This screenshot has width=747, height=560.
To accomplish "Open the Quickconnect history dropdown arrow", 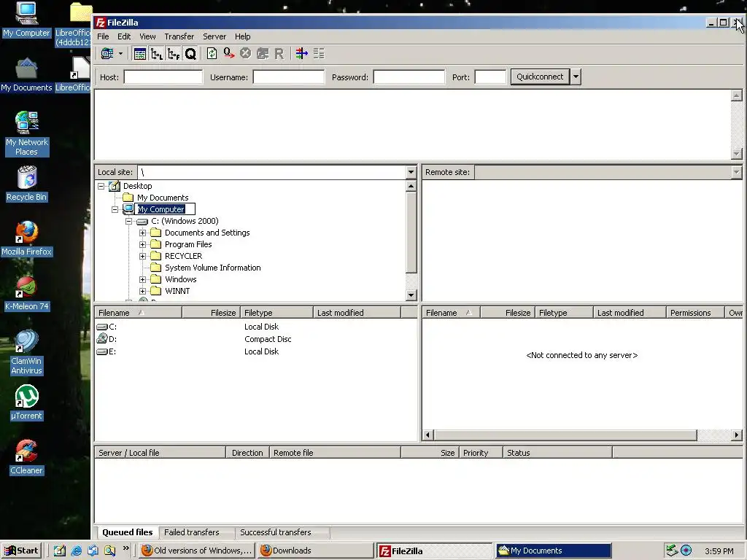I will (x=576, y=77).
